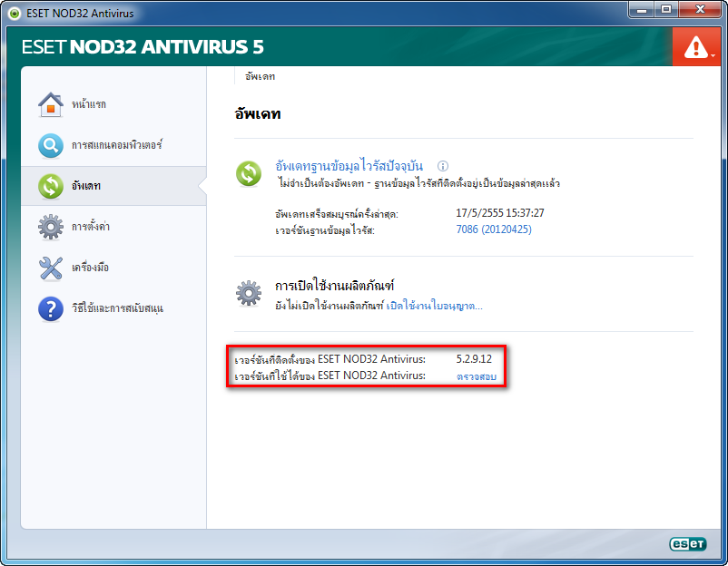Click the info icon beside the update heading
728x566 pixels.
442,166
